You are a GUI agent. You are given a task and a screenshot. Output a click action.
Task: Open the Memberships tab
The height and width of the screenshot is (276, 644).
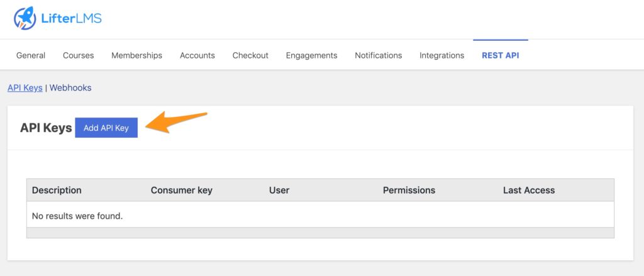(x=136, y=55)
